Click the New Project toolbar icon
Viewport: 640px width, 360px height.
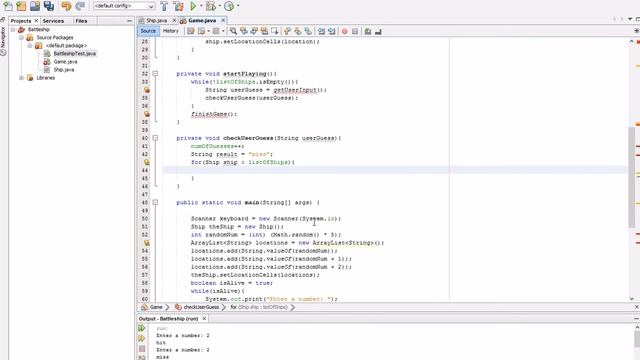(x=21, y=6)
